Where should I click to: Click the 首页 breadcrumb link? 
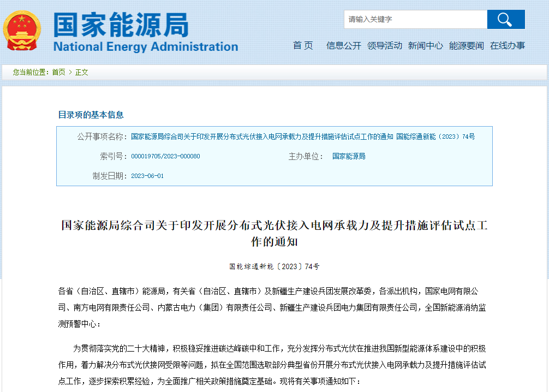point(58,72)
